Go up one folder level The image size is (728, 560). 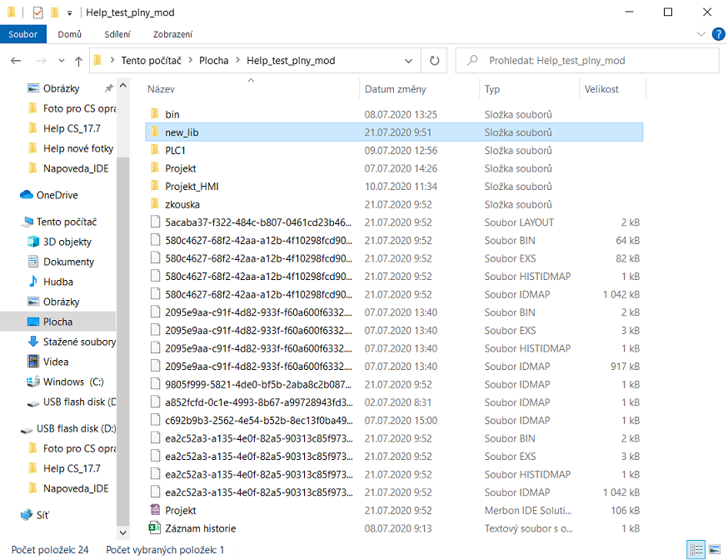(78, 61)
